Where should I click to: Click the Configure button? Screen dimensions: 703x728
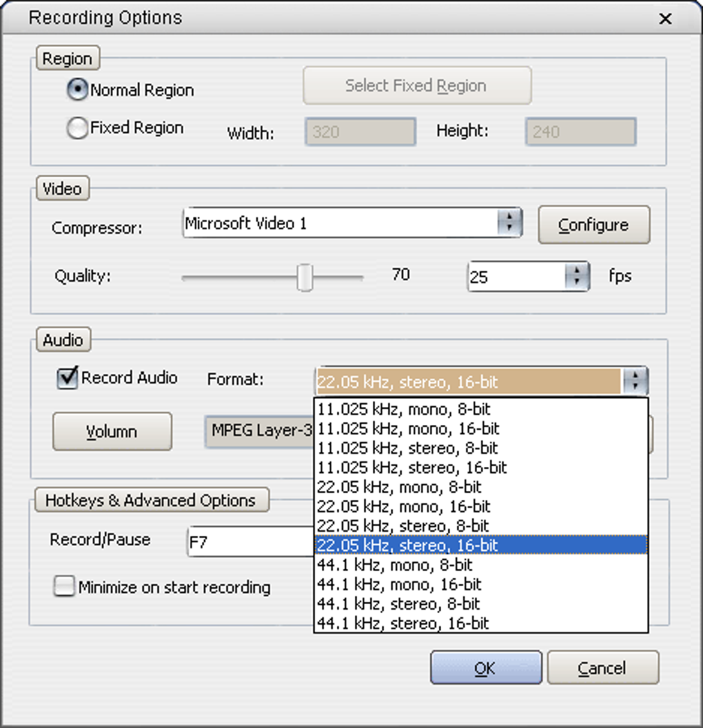point(594,225)
